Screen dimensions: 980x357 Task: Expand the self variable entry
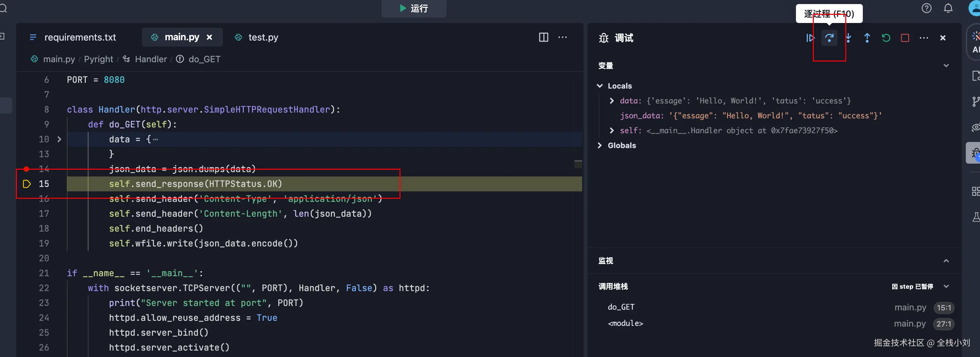[611, 130]
